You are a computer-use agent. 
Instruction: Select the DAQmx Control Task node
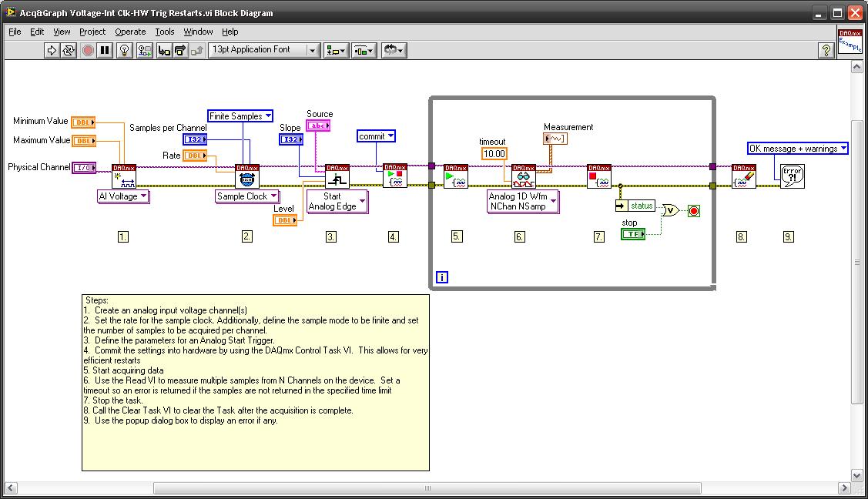(x=395, y=176)
